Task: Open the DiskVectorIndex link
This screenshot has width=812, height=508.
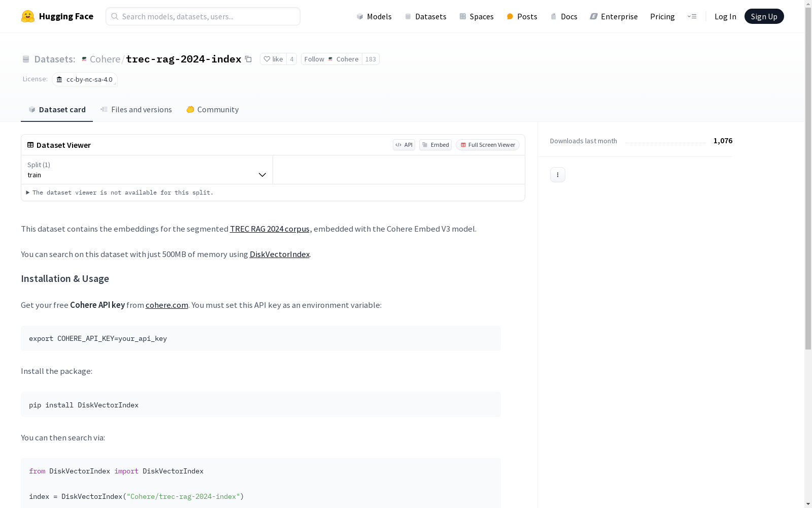Action: 280,254
